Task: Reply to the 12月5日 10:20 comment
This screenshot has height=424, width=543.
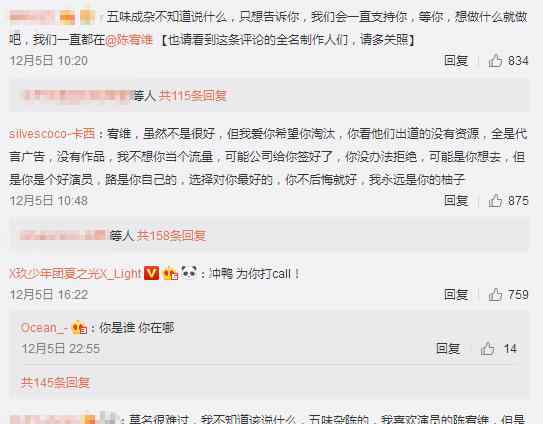Action: click(x=456, y=61)
